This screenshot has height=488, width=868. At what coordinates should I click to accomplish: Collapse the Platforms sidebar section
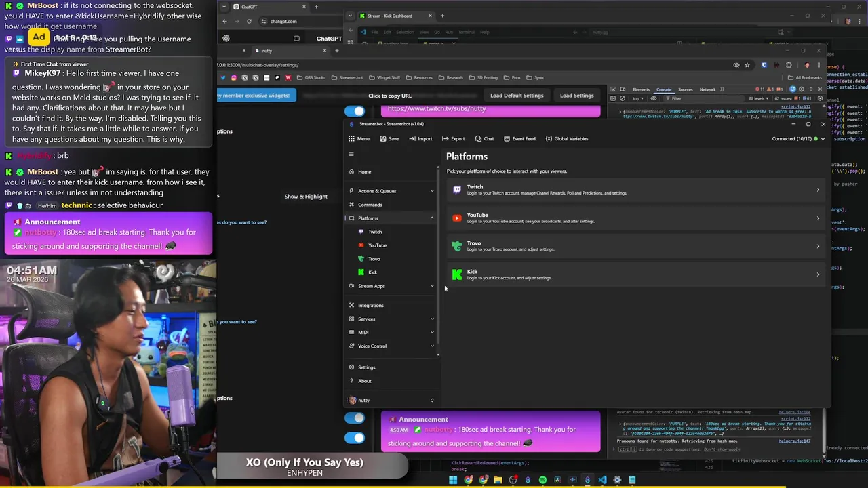click(392, 218)
